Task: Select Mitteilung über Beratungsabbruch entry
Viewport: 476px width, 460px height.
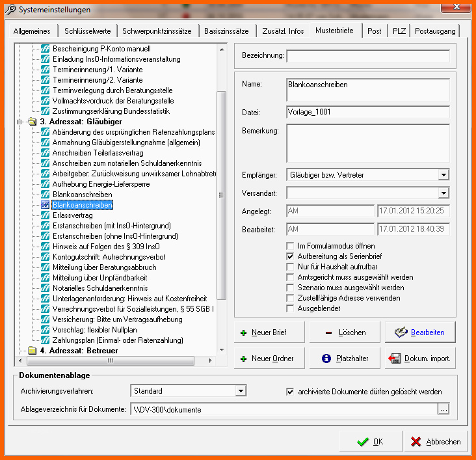Action: pyautogui.click(x=105, y=267)
